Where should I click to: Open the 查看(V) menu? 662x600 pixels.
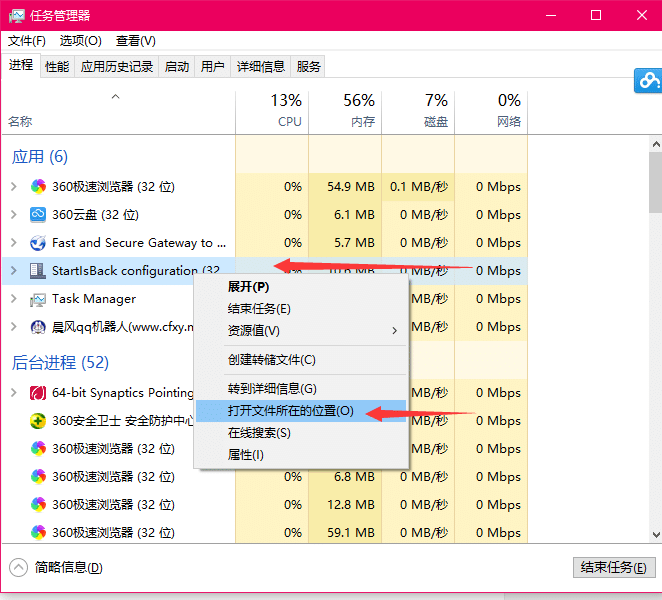pyautogui.click(x=136, y=41)
